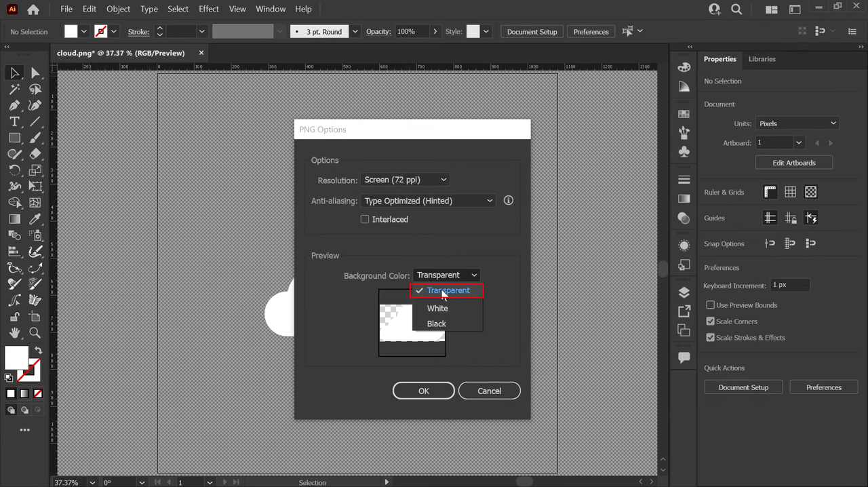Select the Rotate tool

tap(14, 170)
